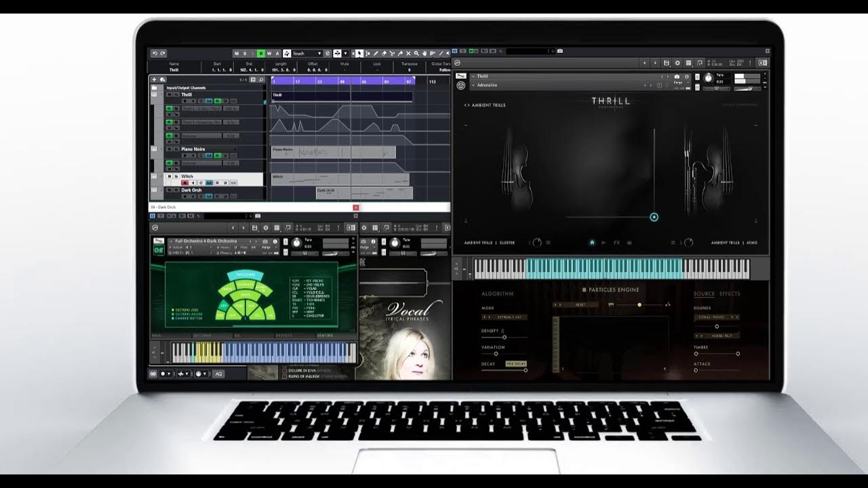Select the Erase tool in Cubase toolbar
Viewport: 868px width, 488px height.
[x=384, y=54]
